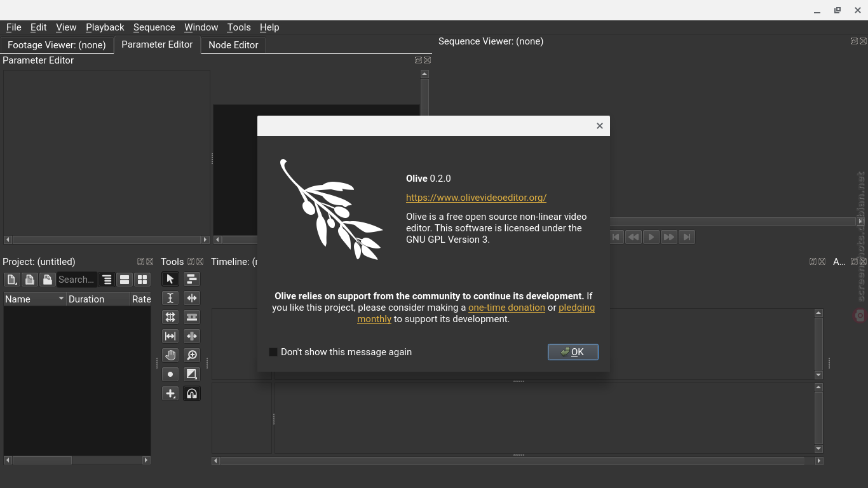Click the Rate column header

click(x=140, y=299)
